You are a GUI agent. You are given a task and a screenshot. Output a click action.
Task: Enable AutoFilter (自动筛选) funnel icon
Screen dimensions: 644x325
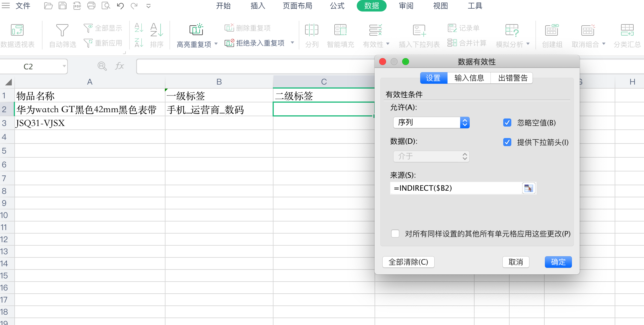point(62,30)
